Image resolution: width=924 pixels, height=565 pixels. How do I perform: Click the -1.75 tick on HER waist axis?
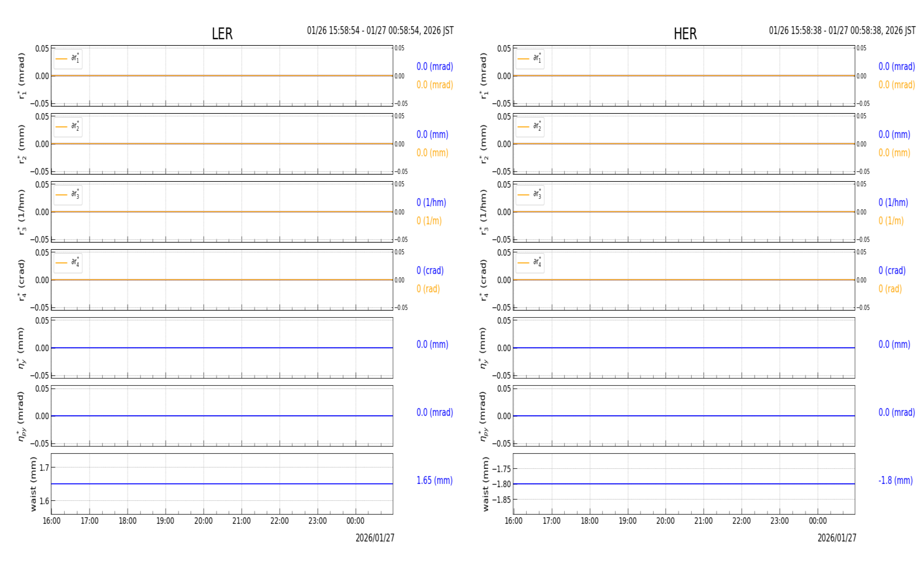click(501, 469)
